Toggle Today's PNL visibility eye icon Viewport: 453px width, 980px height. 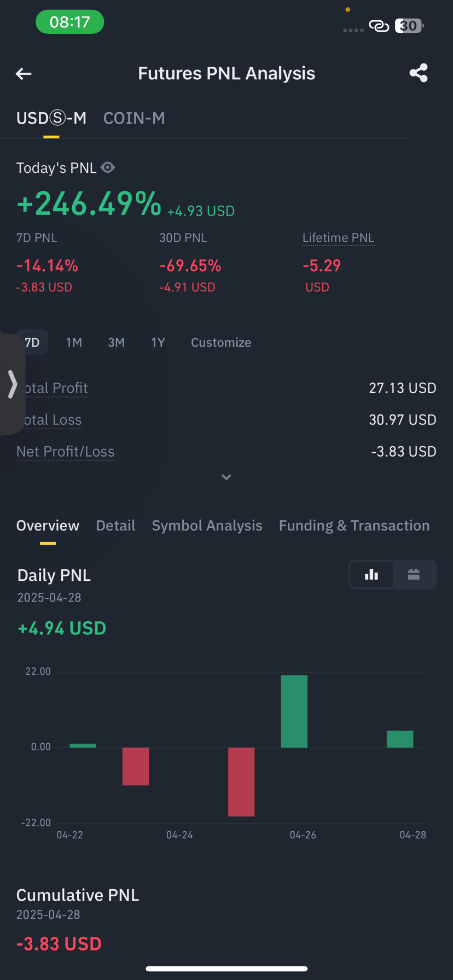[108, 167]
